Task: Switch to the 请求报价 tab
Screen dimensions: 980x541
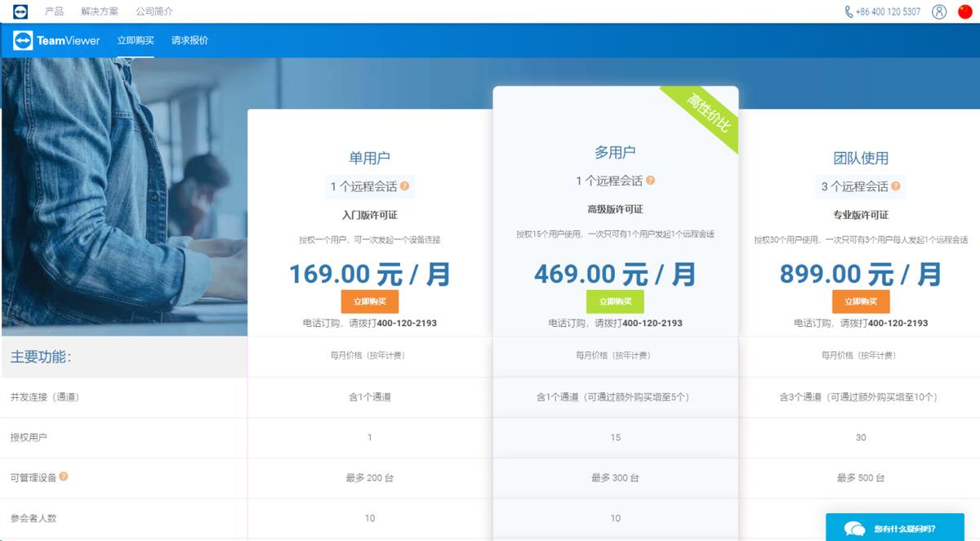Action: [188, 40]
